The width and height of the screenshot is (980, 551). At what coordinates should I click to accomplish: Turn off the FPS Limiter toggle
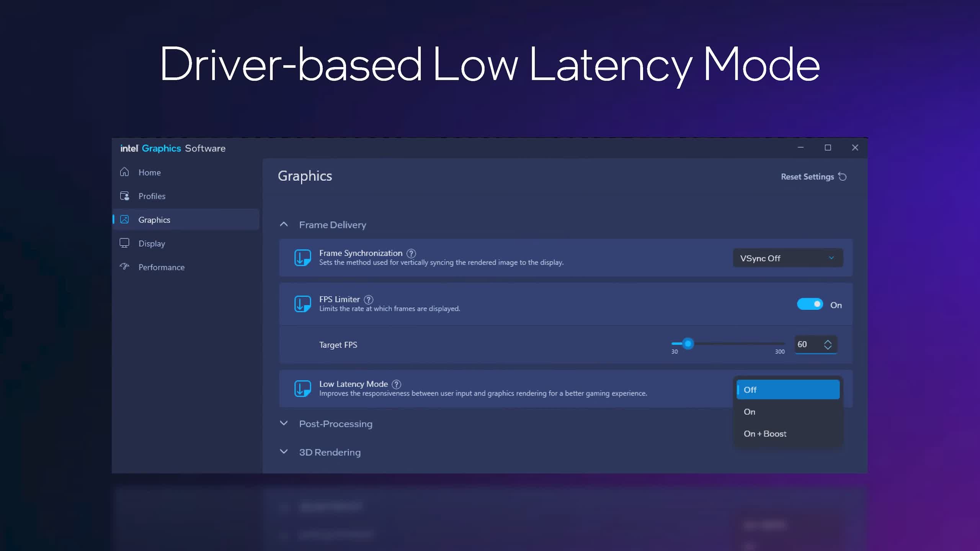pyautogui.click(x=810, y=304)
